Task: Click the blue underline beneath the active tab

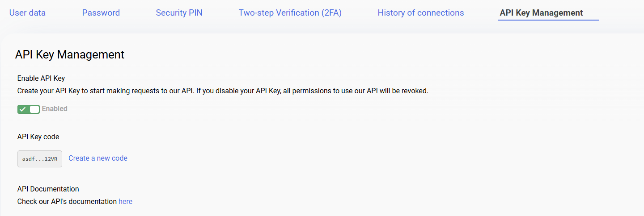Action: pos(548,20)
